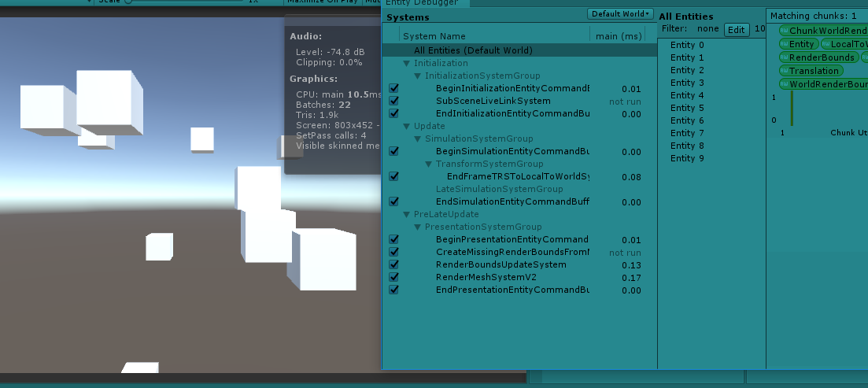
Task: Uncheck EndFrameTRSToLocalToWorldSy checkbox
Action: tap(393, 176)
